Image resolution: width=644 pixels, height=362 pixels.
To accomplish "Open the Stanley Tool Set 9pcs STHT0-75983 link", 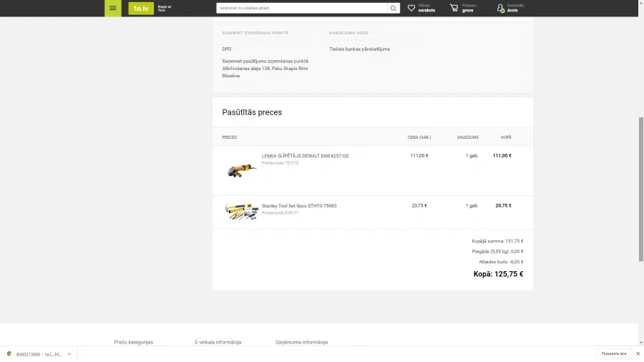I will [299, 206].
